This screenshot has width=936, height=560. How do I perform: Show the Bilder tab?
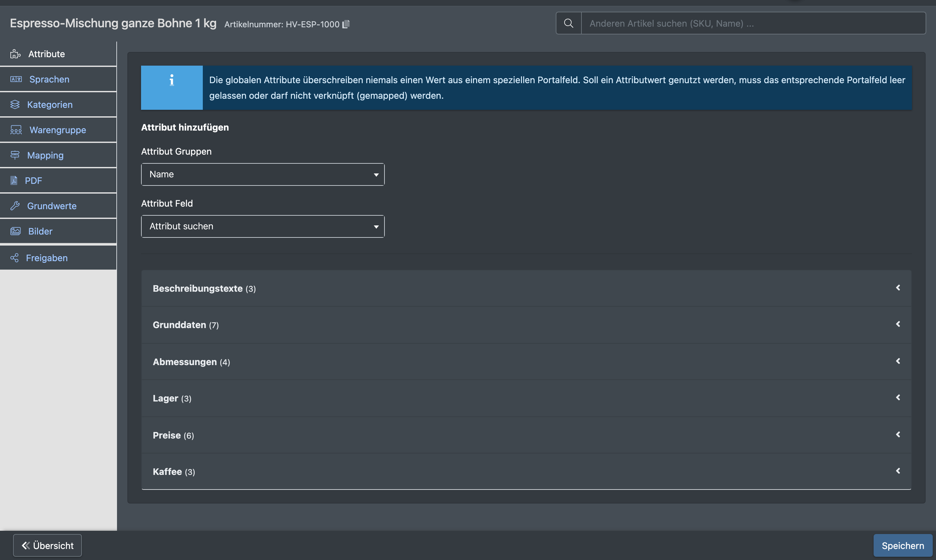(58, 231)
